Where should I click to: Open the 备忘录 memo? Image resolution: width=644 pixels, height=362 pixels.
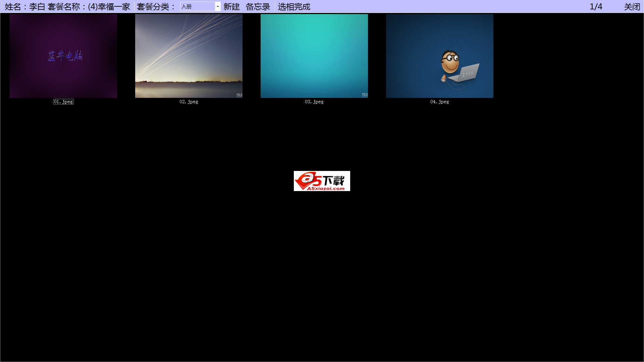pos(258,7)
